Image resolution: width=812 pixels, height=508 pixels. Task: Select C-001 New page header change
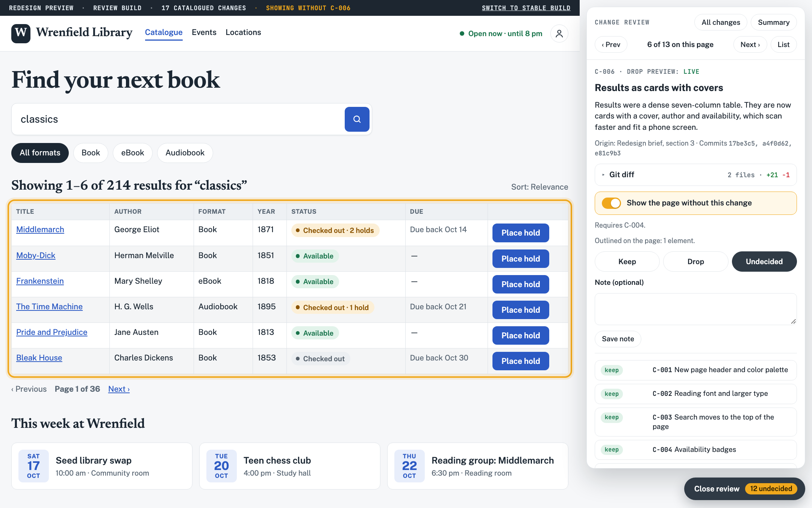695,370
